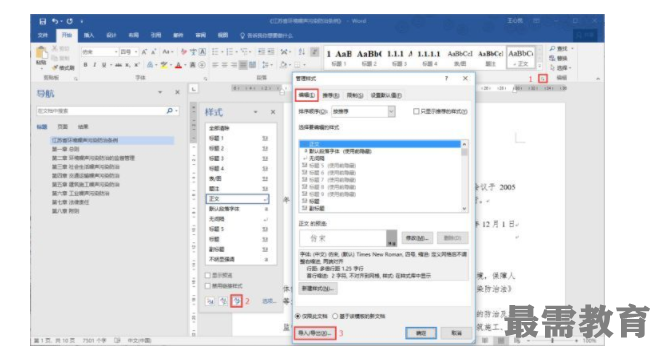This screenshot has height=361, width=656.
Task: Open the font name dropdown
Action: click(116, 52)
